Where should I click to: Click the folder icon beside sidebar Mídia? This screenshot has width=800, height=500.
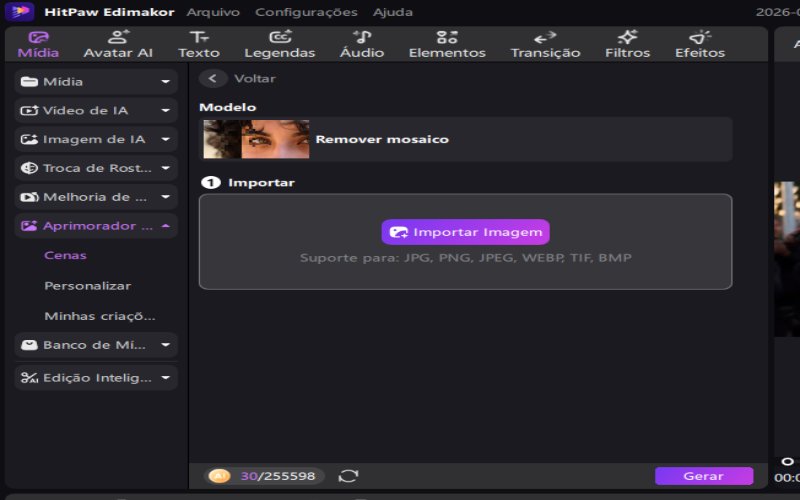[x=29, y=82]
